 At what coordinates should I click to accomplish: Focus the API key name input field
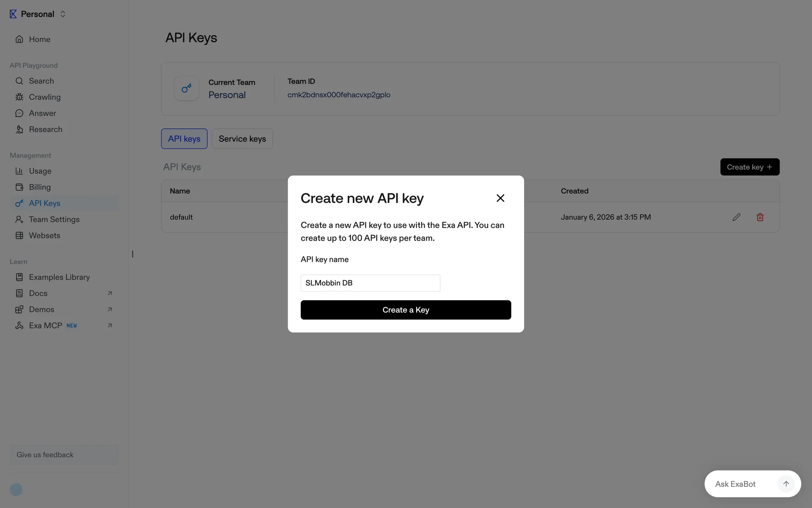click(x=370, y=283)
